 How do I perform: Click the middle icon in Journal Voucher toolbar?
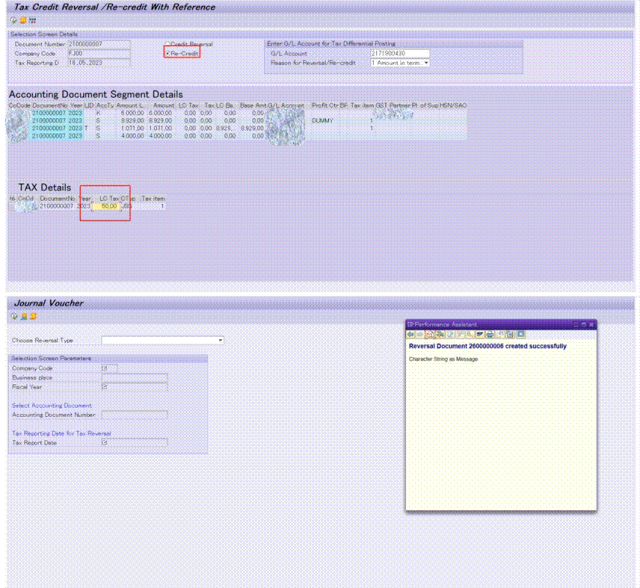click(x=24, y=316)
